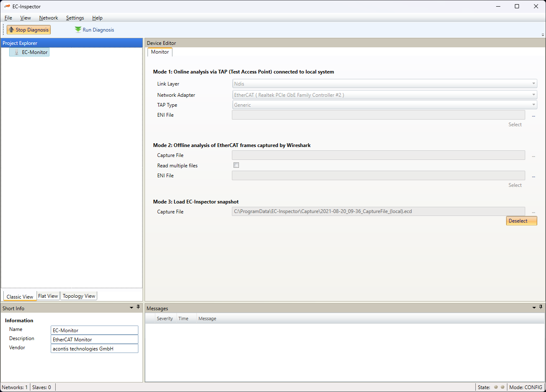546x392 pixels.
Task: Browse for Mode 2 ENI File
Action: (533, 176)
